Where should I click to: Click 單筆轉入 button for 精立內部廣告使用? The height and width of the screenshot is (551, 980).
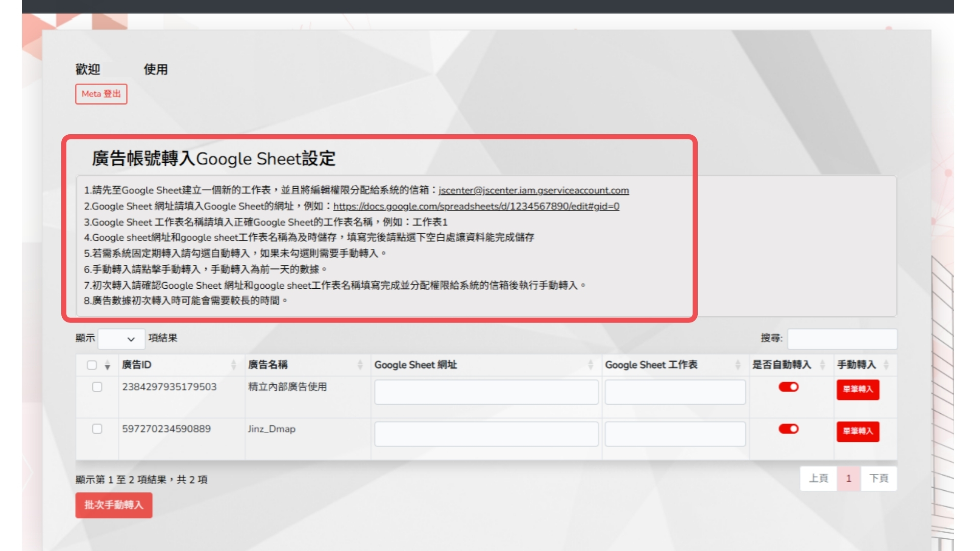point(857,389)
